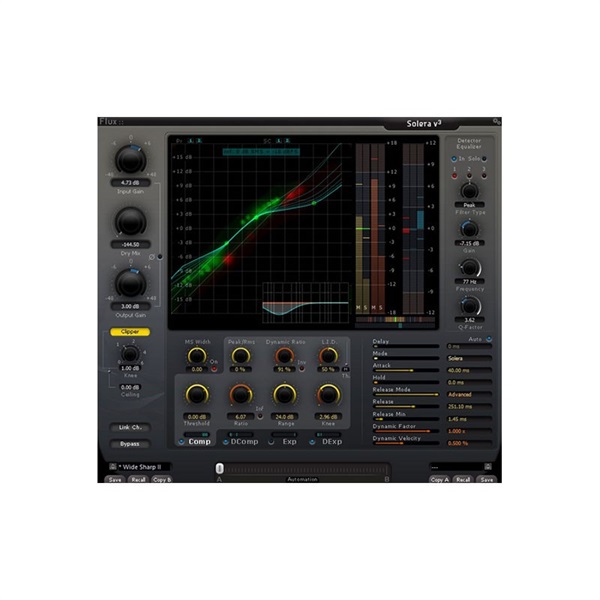
Task: Open preset A bank icon beside Wide Sharp II
Action: pos(112,466)
